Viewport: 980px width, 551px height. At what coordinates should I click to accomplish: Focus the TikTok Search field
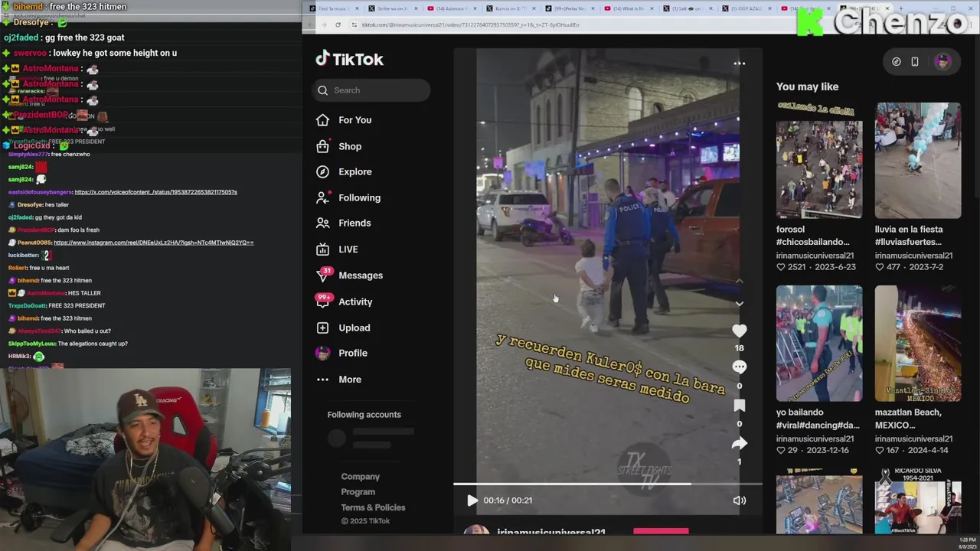click(x=372, y=90)
